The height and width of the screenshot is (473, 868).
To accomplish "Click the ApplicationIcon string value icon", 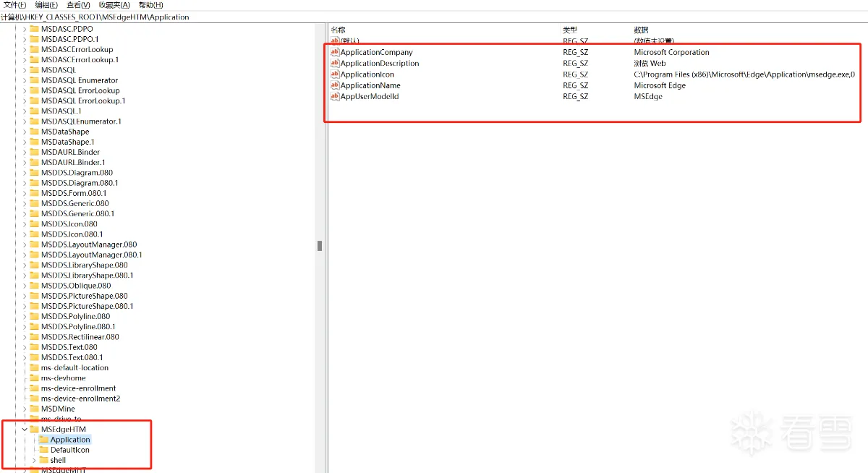I will pyautogui.click(x=335, y=74).
